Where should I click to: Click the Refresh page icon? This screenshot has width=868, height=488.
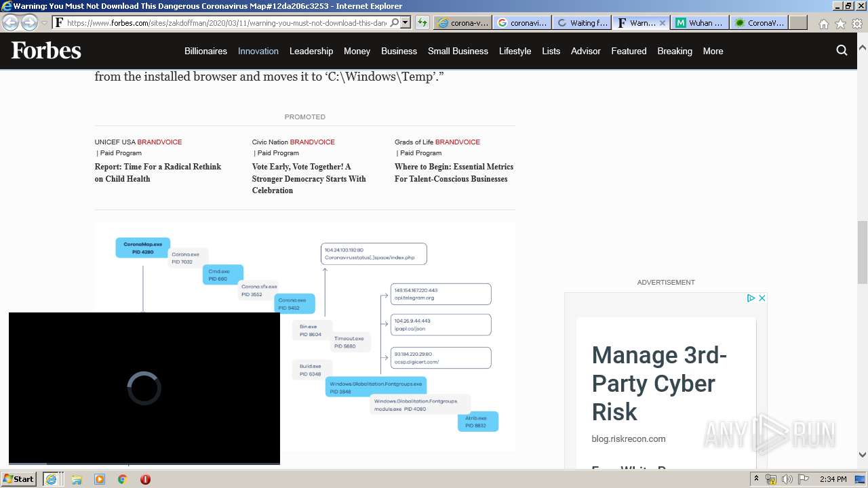click(x=422, y=22)
